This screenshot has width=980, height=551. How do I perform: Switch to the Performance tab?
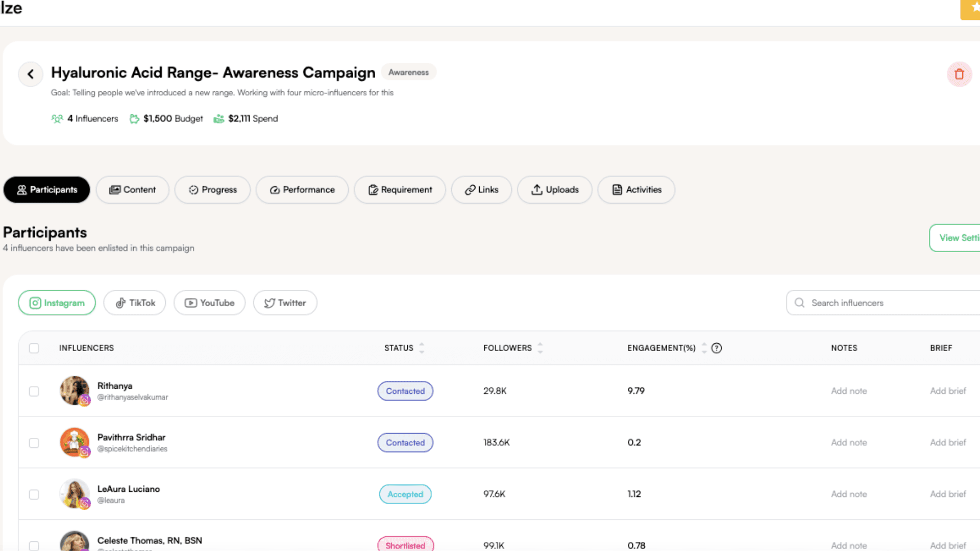click(302, 190)
